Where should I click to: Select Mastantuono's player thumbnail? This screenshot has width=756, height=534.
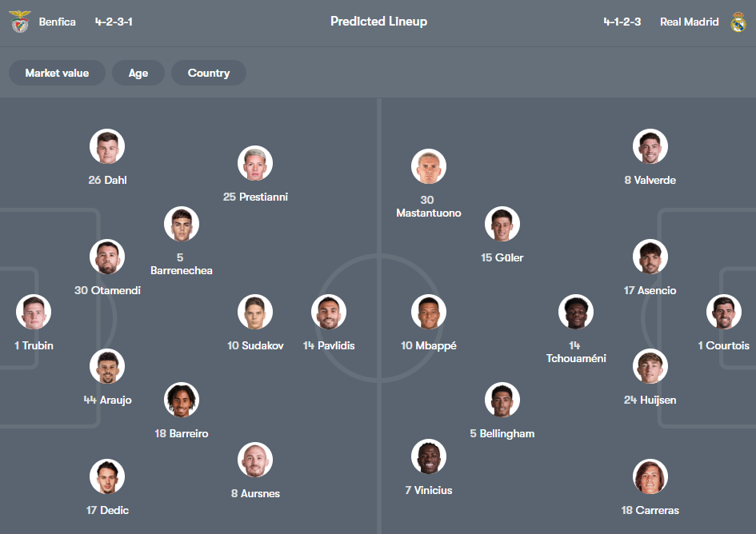pos(429,166)
